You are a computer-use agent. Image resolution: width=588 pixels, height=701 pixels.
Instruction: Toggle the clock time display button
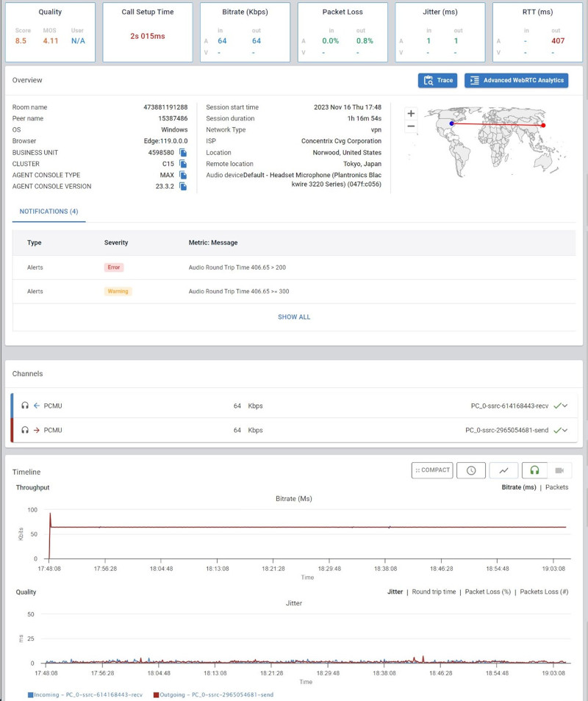click(x=471, y=470)
